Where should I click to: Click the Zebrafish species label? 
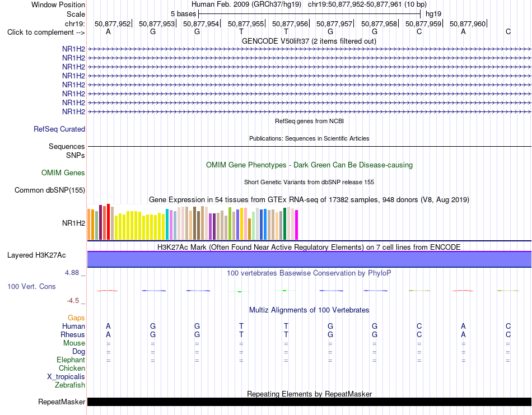(70, 385)
